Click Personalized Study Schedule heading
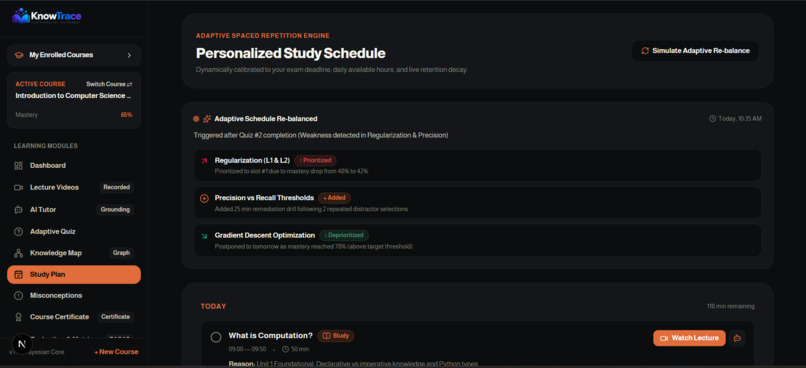 pyautogui.click(x=290, y=53)
